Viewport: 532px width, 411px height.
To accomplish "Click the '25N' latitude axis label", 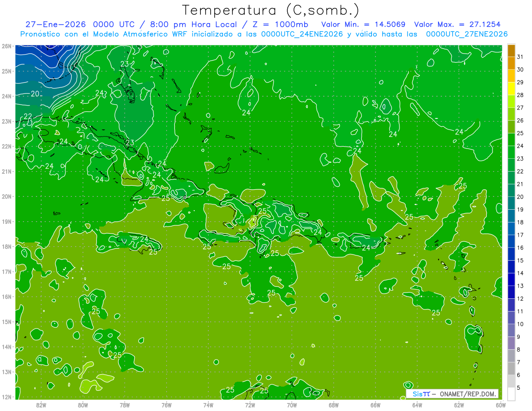I will 6,71.
